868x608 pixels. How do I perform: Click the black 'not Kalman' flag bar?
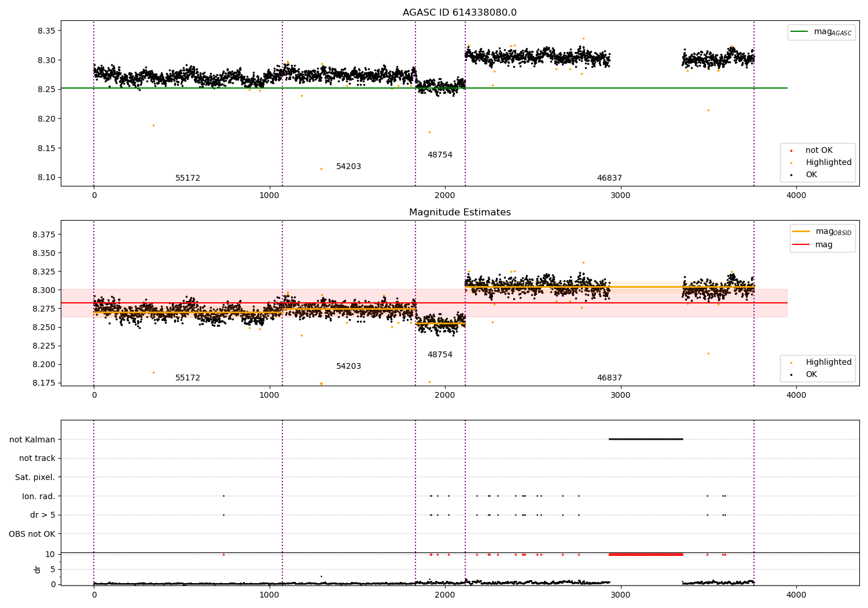pos(646,439)
